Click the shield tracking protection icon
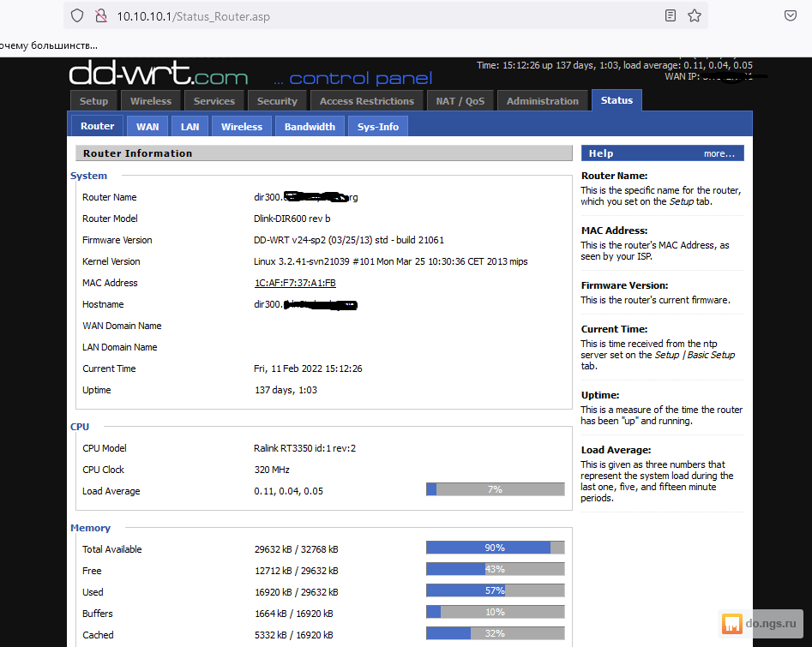This screenshot has height=647, width=812. pyautogui.click(x=77, y=16)
